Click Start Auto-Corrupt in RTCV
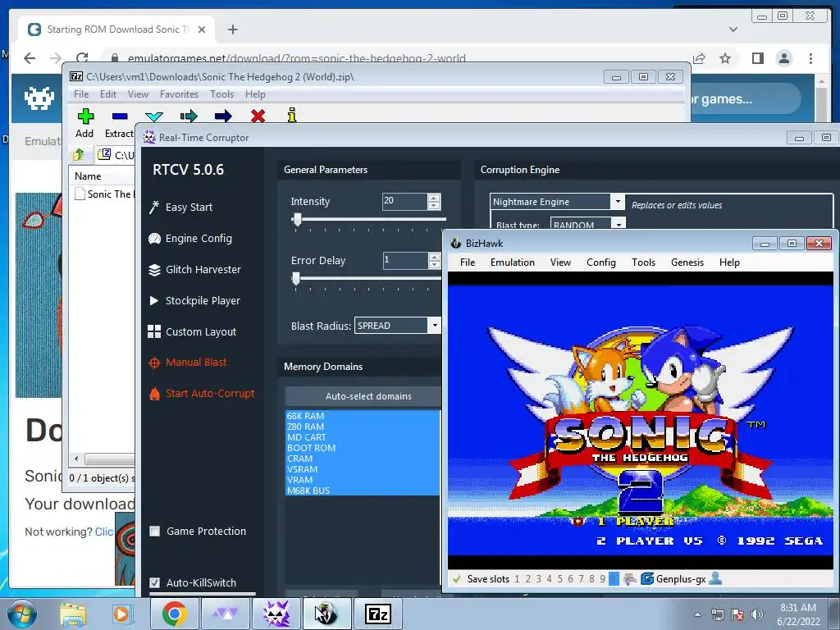Screen dimensions: 840x630 (209, 394)
